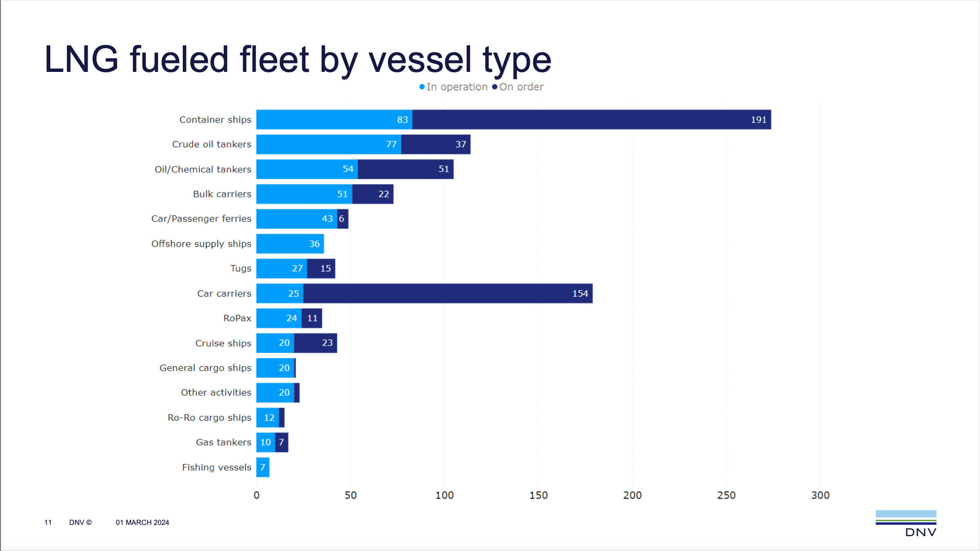Click the On order legend dot
This screenshot has width=980, height=551.
[x=494, y=87]
